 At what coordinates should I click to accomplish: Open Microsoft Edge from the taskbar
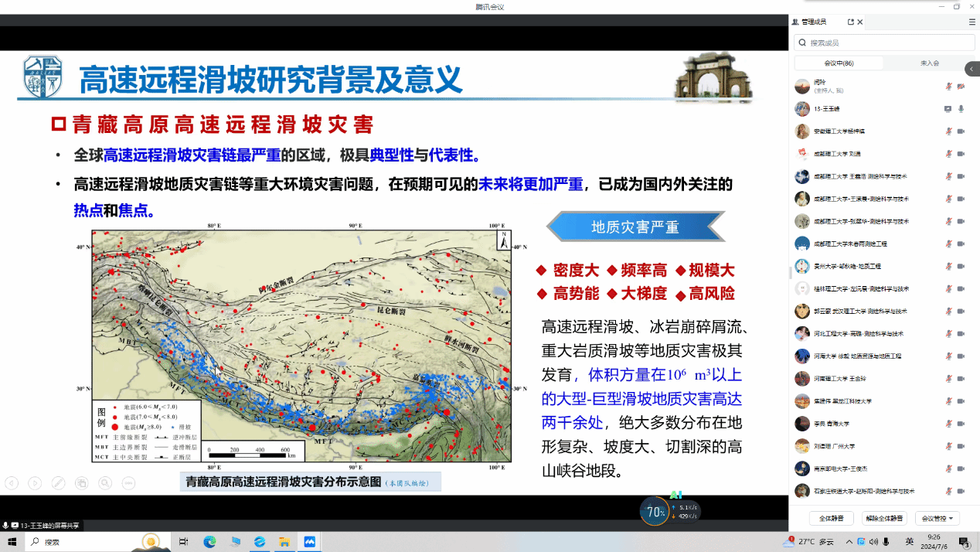point(209,542)
